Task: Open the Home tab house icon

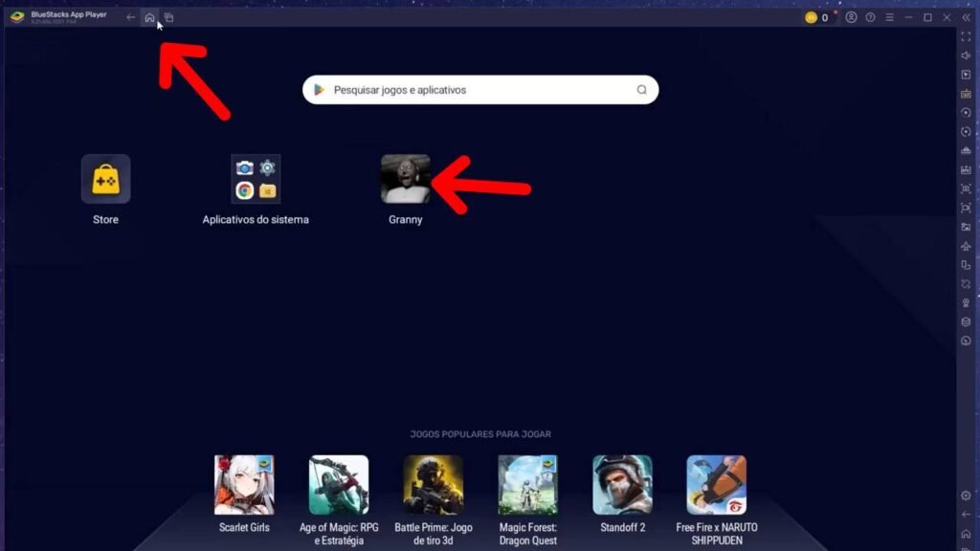Action: (x=149, y=17)
